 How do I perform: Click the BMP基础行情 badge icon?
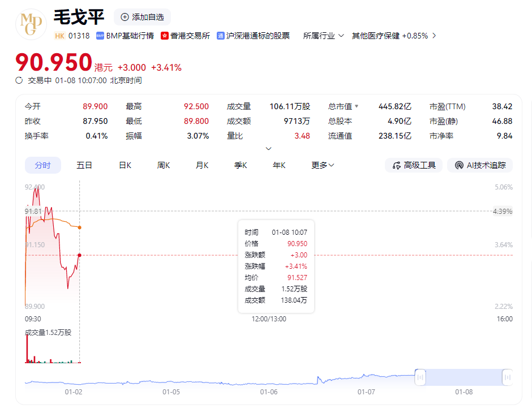[x=100, y=36]
